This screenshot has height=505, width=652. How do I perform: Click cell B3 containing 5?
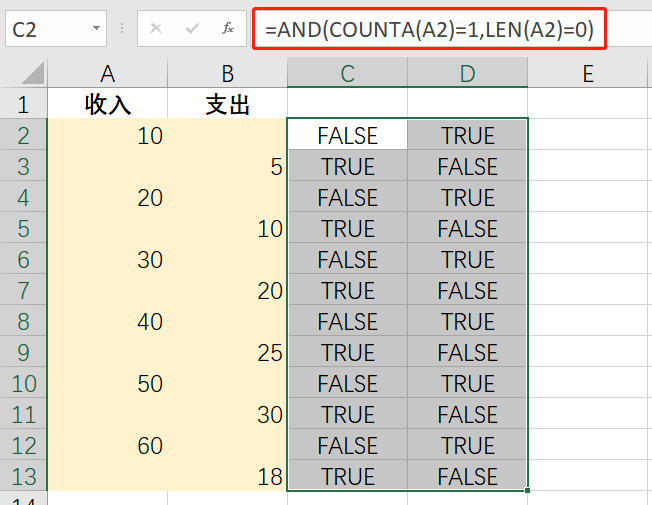coord(227,166)
